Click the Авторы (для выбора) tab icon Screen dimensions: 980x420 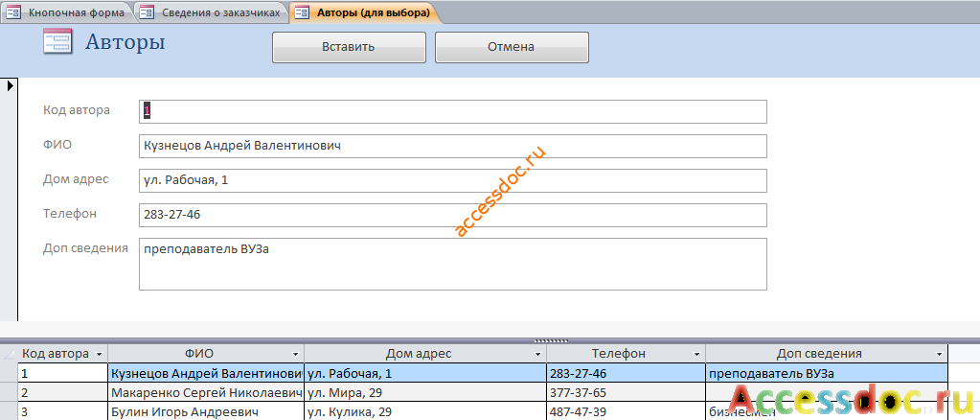(302, 12)
